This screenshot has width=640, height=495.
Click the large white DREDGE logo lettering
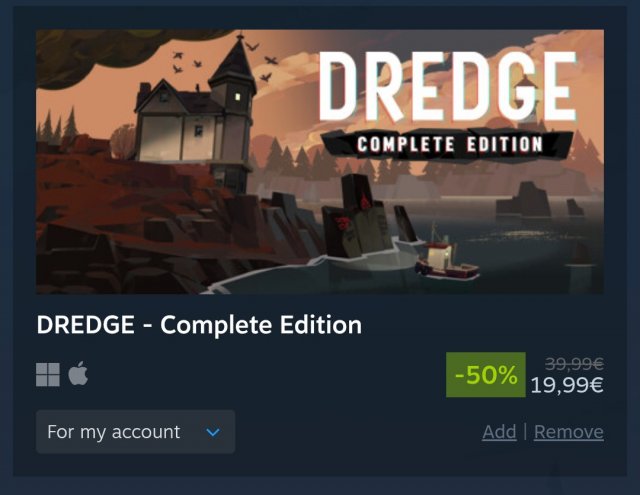pos(447,86)
